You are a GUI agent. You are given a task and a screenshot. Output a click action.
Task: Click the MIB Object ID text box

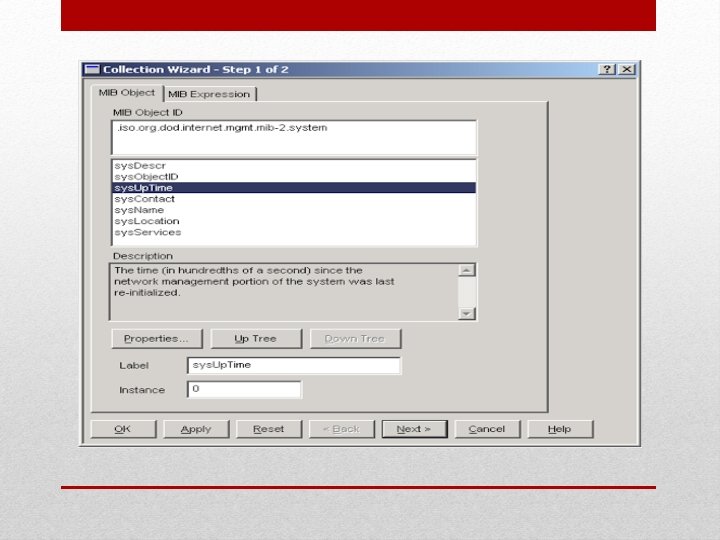tap(294, 138)
